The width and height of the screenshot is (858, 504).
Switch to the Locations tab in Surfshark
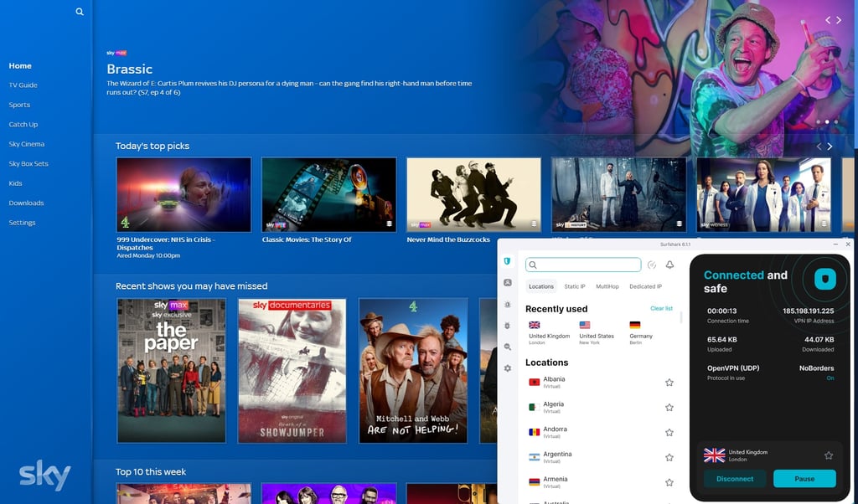click(x=541, y=286)
